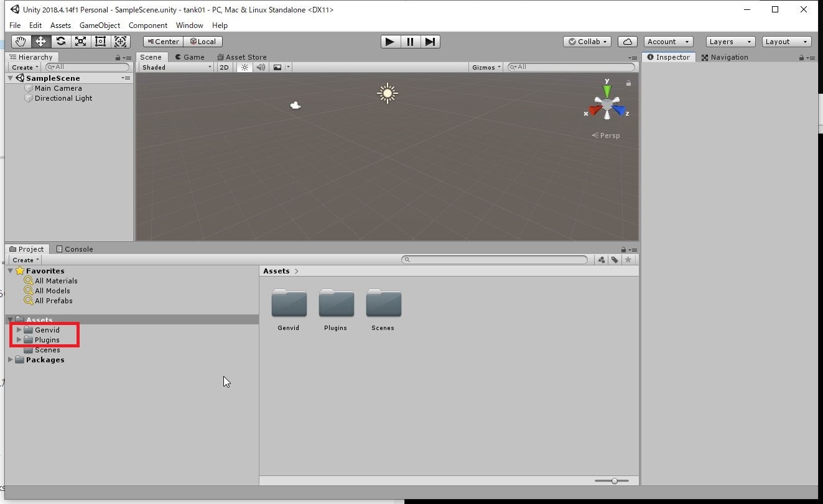Viewport: 823px width, 504px height.
Task: Open the GameObject menu
Action: point(100,25)
